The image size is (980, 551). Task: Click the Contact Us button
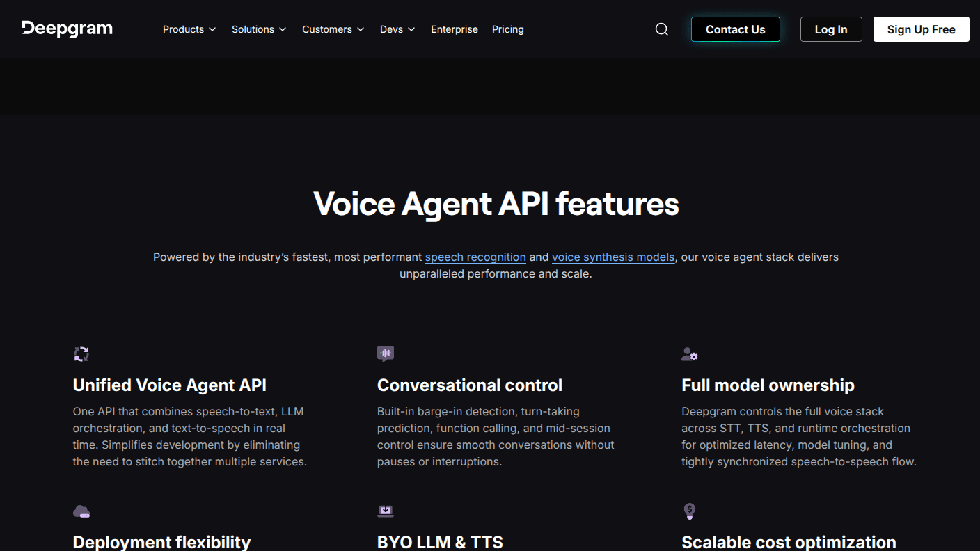coord(736,29)
